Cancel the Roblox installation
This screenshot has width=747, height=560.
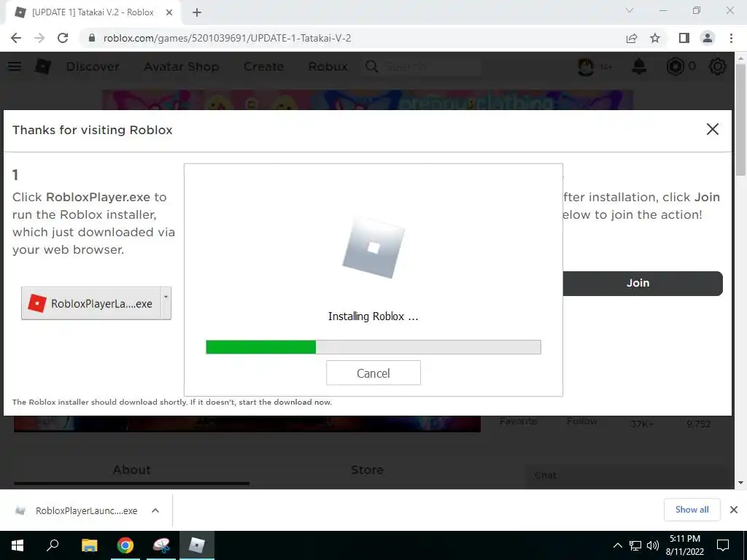point(373,373)
